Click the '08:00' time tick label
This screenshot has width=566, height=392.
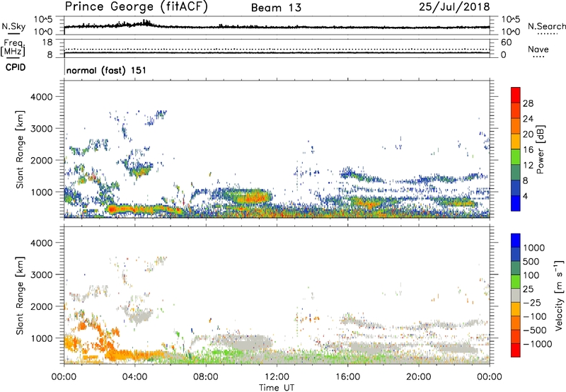pos(206,377)
